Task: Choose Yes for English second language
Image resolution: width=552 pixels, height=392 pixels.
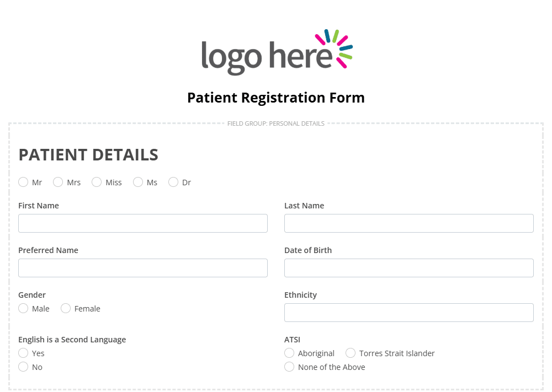Action: tap(23, 353)
